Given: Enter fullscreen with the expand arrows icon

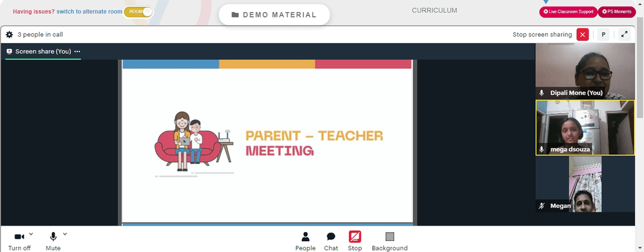Looking at the screenshot, I should 624,35.
